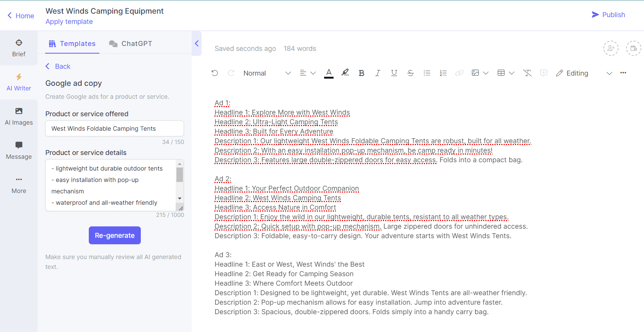Expand the alignment dropdown chevron

tap(313, 73)
